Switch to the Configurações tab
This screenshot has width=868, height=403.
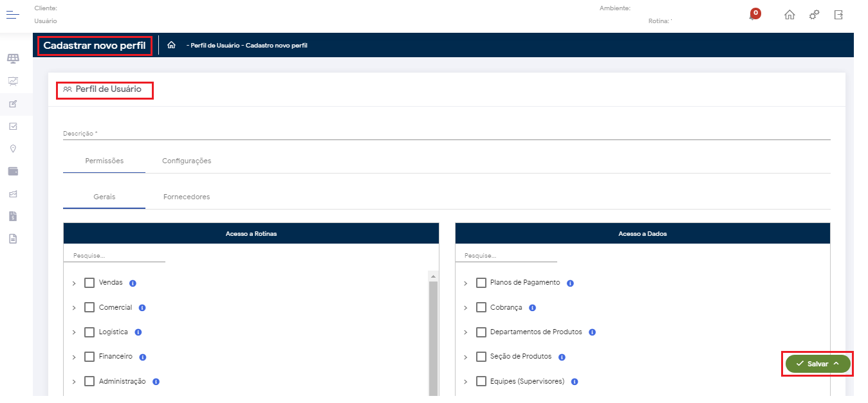pos(187,161)
